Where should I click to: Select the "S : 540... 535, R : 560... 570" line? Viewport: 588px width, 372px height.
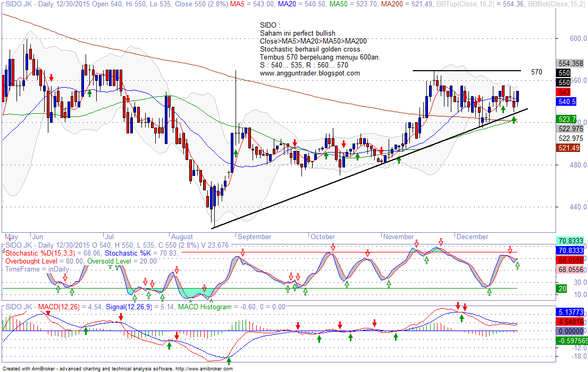tap(304, 65)
